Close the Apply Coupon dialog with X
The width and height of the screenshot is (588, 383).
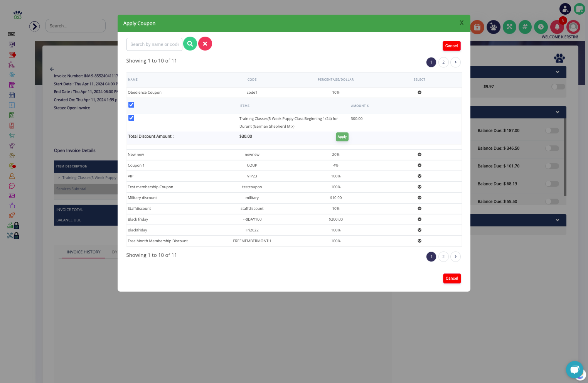[462, 23]
